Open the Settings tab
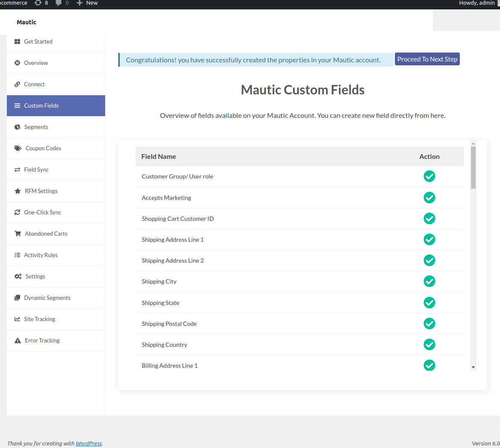500x448 pixels. [x=56, y=277]
